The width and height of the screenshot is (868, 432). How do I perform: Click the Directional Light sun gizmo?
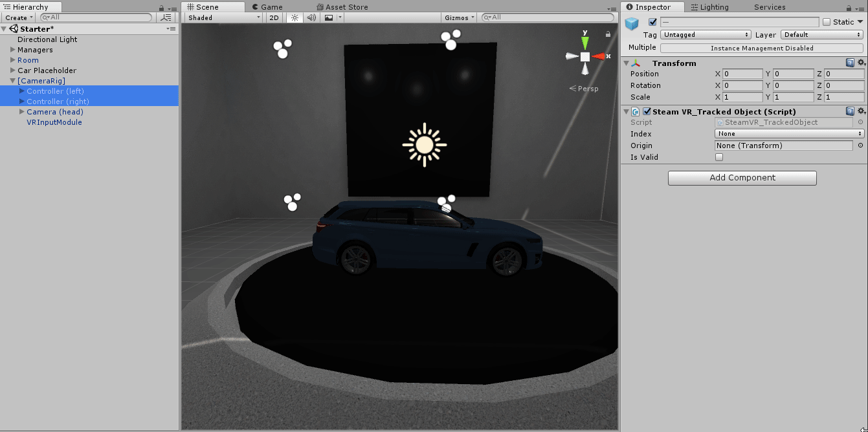[x=424, y=144]
